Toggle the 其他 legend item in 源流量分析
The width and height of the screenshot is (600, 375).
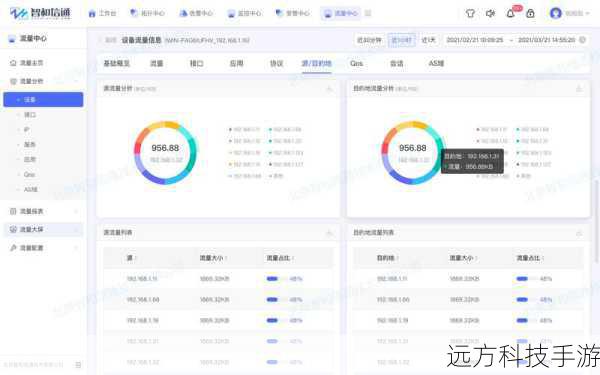pos(276,176)
